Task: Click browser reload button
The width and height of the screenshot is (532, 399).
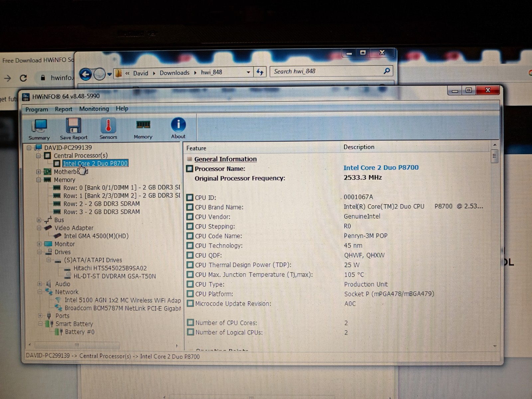Action: coord(23,78)
